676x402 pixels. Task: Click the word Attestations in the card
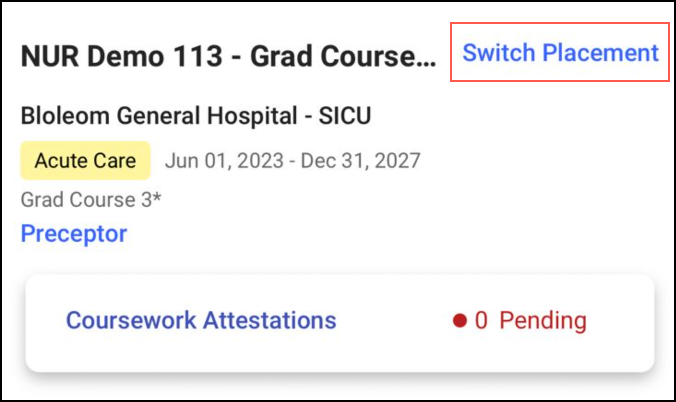click(270, 321)
